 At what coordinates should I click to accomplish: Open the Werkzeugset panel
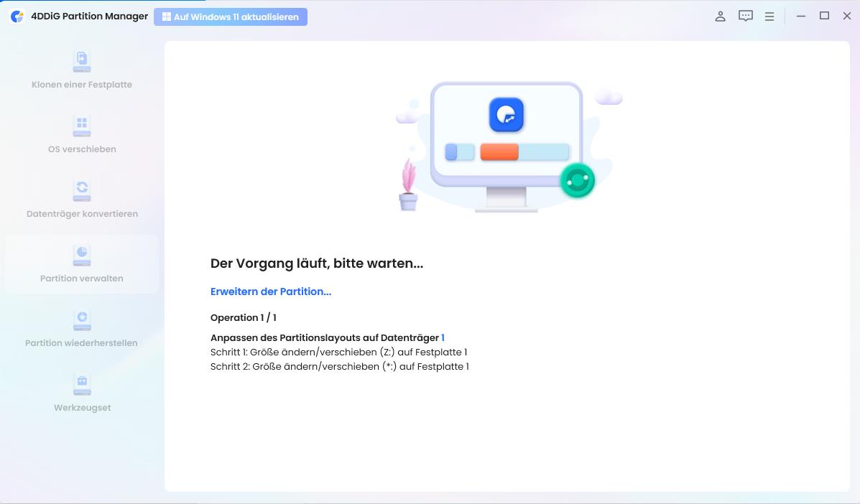[x=81, y=393]
